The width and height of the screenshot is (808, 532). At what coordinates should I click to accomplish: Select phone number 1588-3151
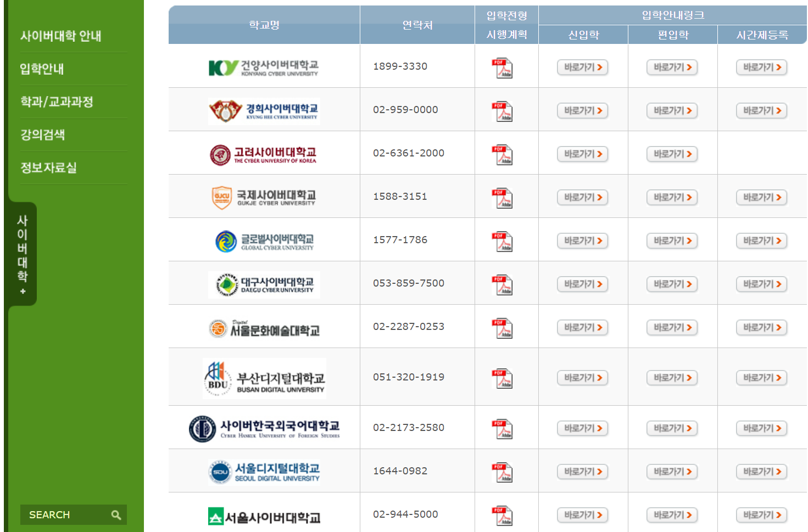click(400, 197)
